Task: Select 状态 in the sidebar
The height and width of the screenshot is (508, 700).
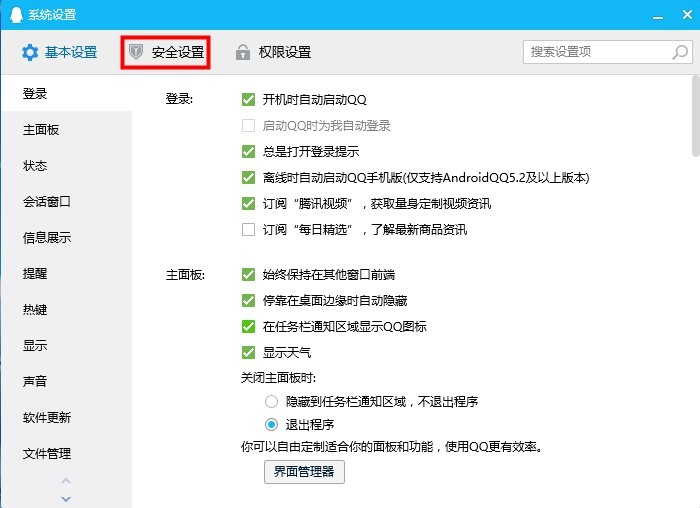Action: tap(67, 166)
